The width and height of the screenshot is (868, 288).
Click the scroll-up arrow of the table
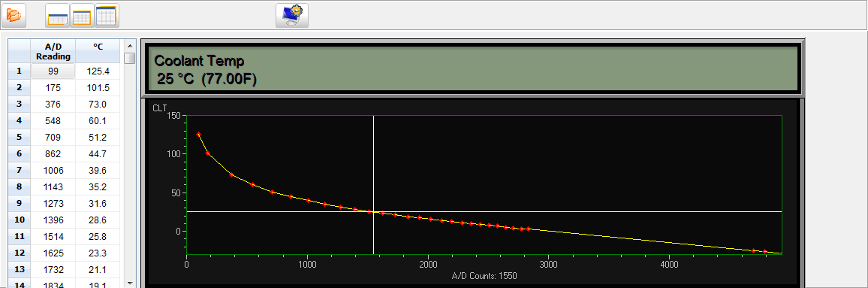tap(130, 45)
